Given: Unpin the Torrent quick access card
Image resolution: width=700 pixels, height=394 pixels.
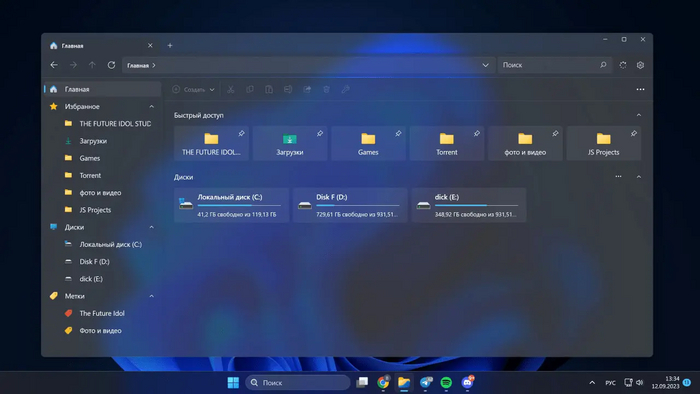Looking at the screenshot, I should click(x=477, y=133).
